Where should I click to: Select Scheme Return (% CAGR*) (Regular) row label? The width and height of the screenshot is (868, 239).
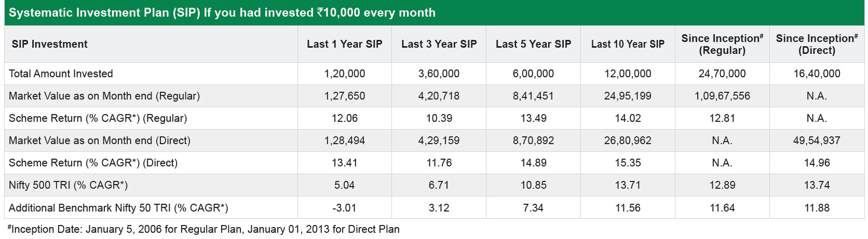[x=98, y=118]
